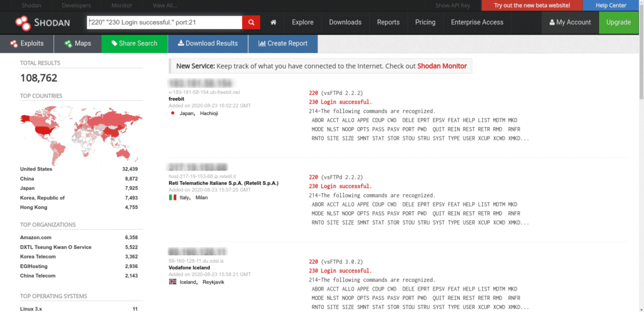Click the Iceland flag icon
The image size is (644, 312).
172,282
